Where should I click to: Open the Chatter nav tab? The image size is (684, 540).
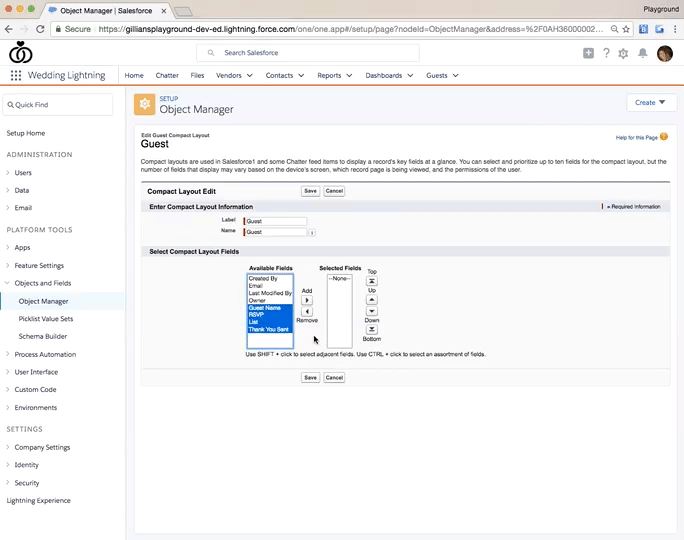tap(167, 75)
